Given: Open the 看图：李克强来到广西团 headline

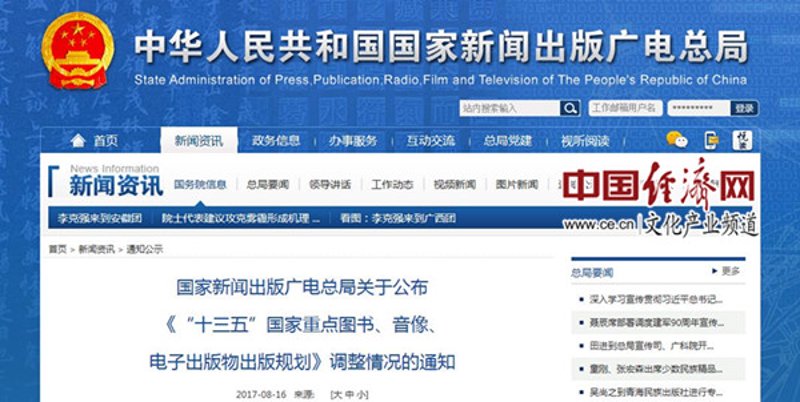Looking at the screenshot, I should click(x=398, y=218).
